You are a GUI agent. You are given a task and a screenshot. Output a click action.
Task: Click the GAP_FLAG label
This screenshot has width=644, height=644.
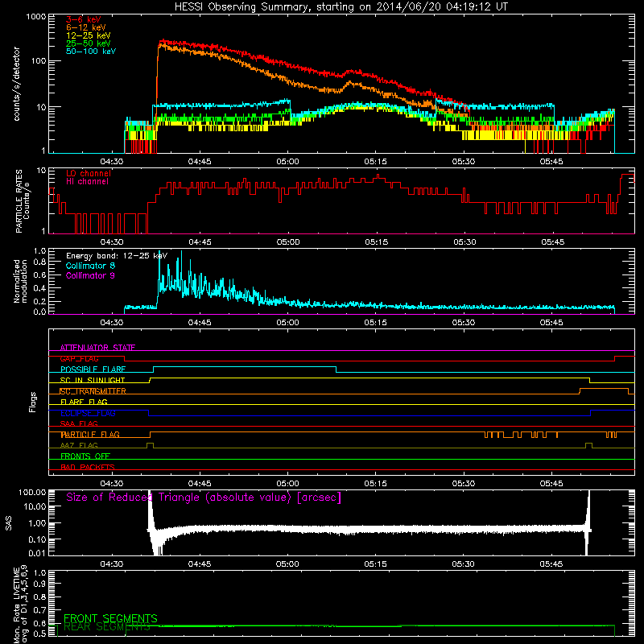(x=79, y=358)
